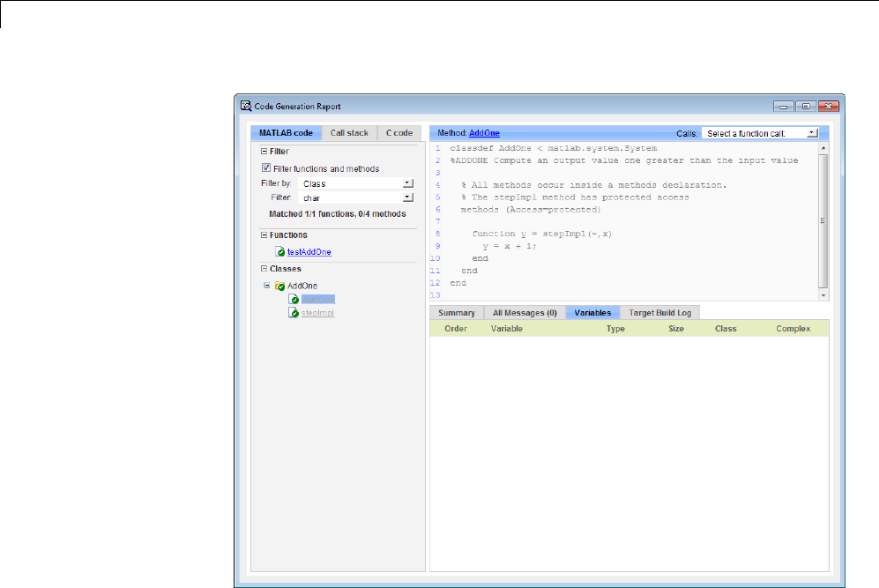Click the Variable column header

[x=507, y=329]
